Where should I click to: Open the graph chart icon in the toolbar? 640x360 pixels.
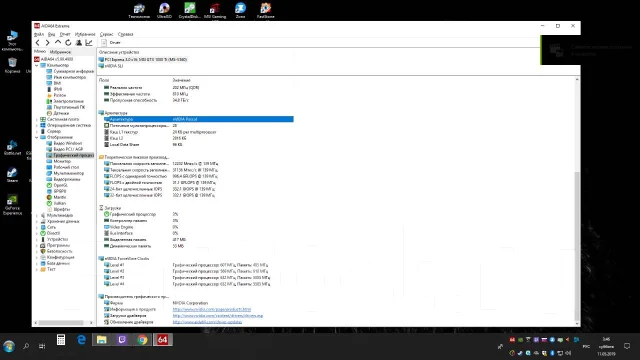point(89,42)
